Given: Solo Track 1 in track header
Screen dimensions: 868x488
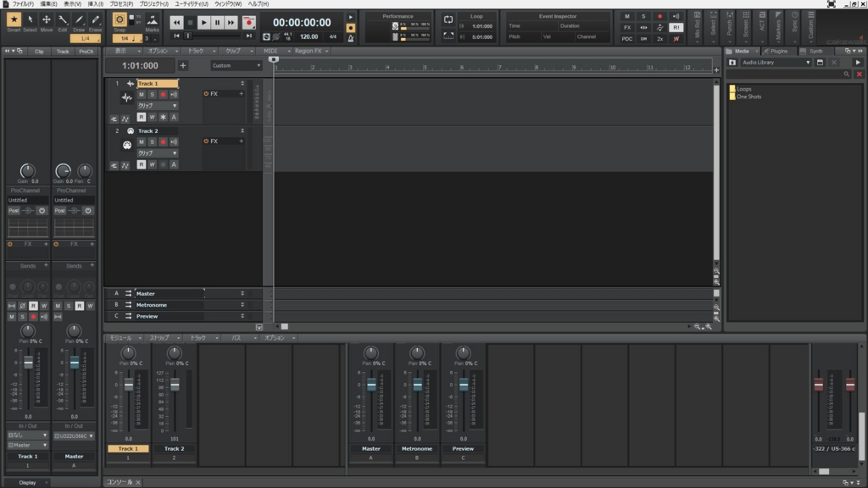Looking at the screenshot, I should click(x=153, y=95).
